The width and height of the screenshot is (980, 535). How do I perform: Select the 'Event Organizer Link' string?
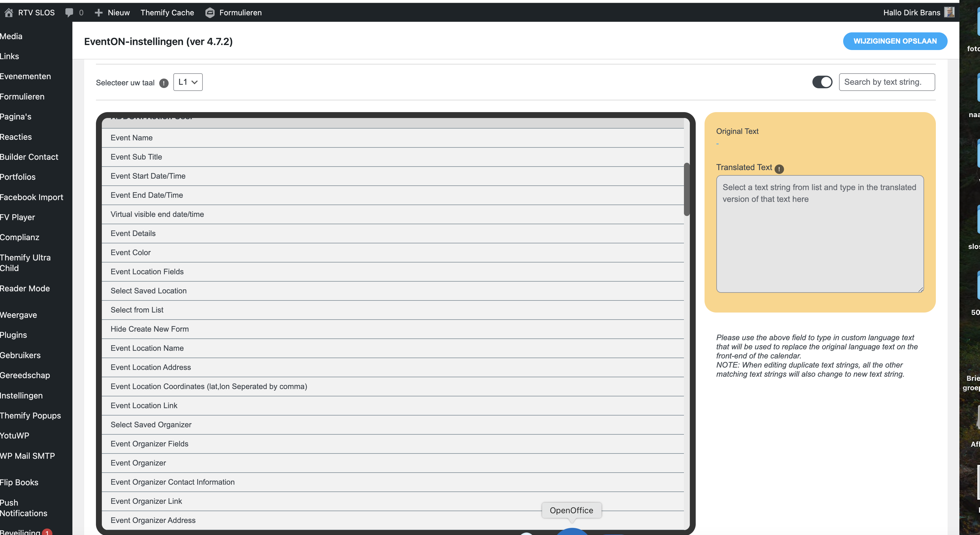tap(393, 501)
